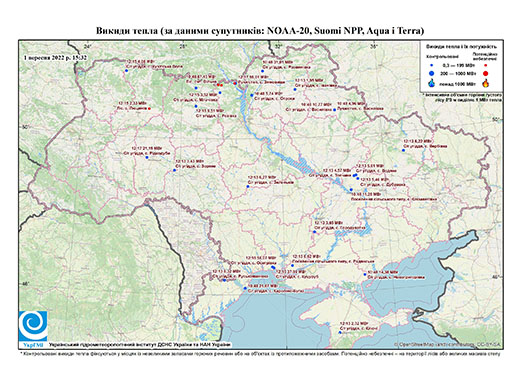Click the blue flame legend icon
Viewport: 520px width, 368px height.
pos(432,83)
